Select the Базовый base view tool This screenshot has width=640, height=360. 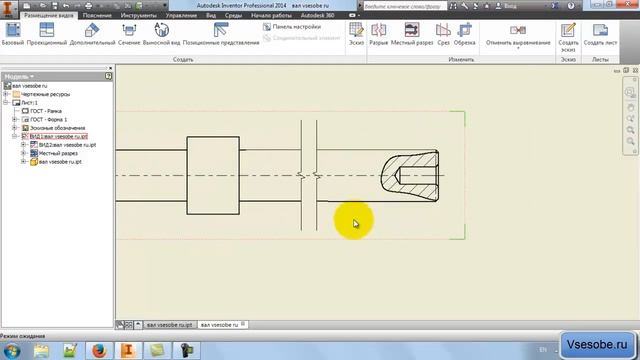(13, 34)
